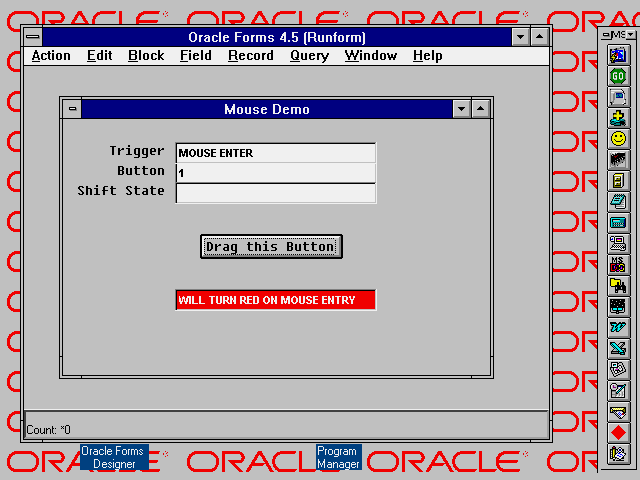Open the Query menu
The height and width of the screenshot is (480, 640).
click(x=309, y=56)
